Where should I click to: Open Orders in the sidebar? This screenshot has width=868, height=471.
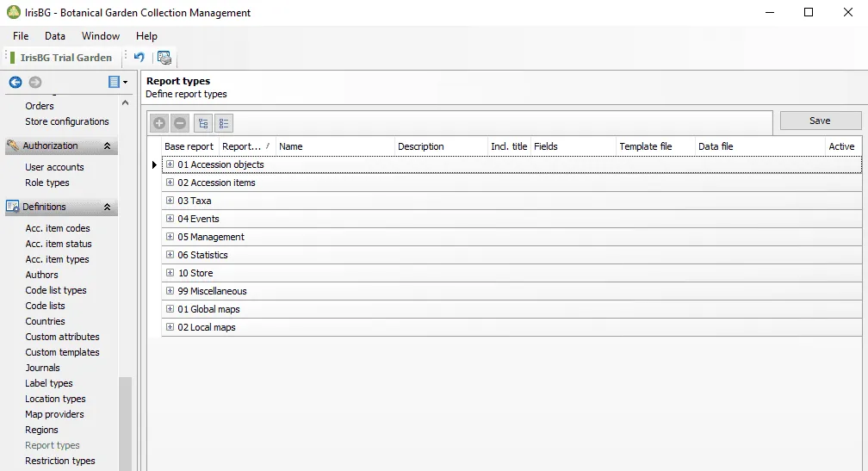tap(40, 106)
